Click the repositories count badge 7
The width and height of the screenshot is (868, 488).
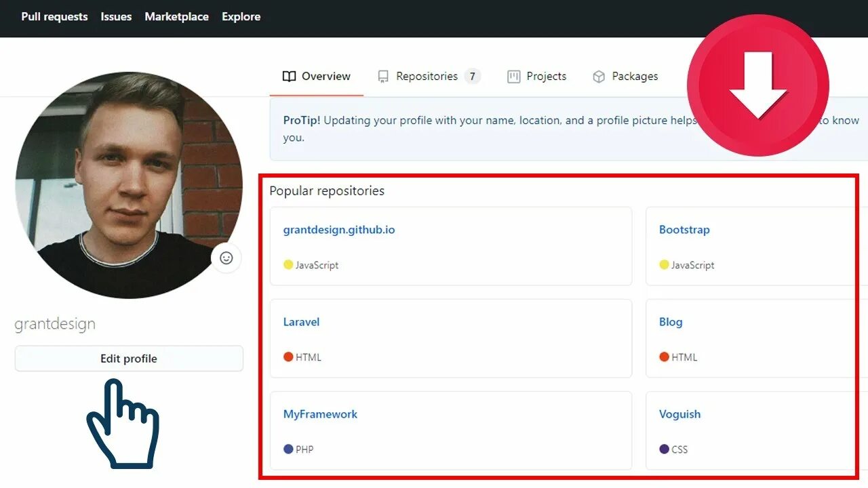pyautogui.click(x=473, y=76)
